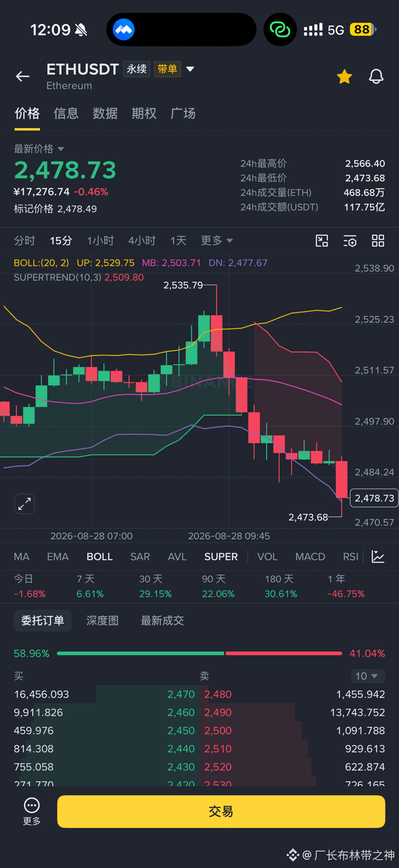
Task: Select the 15分 chart interval
Action: 61,241
